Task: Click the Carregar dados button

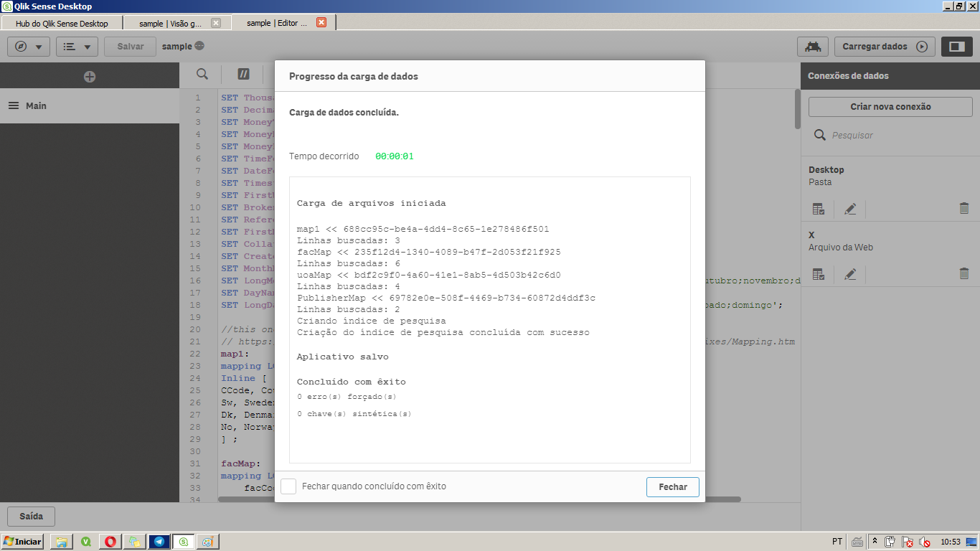Action: pos(885,47)
